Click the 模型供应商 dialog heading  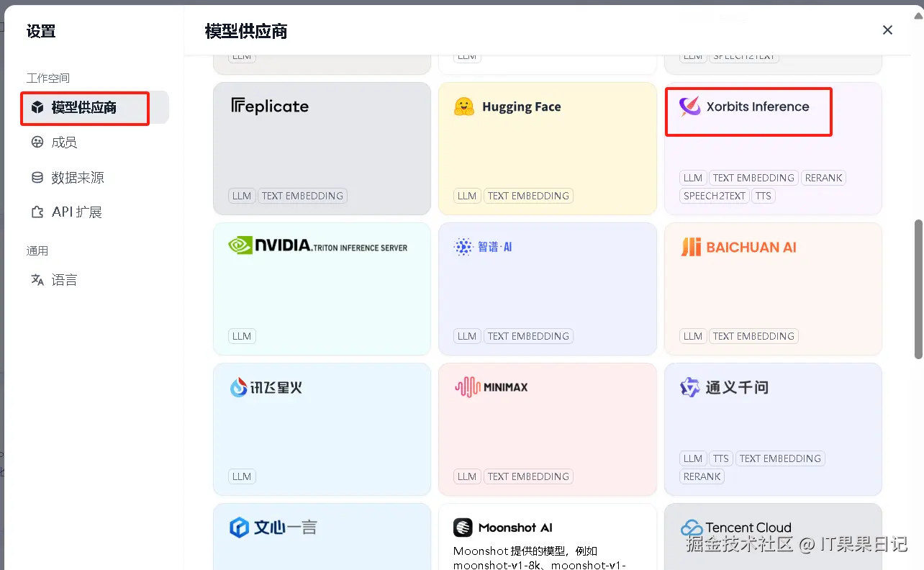246,31
